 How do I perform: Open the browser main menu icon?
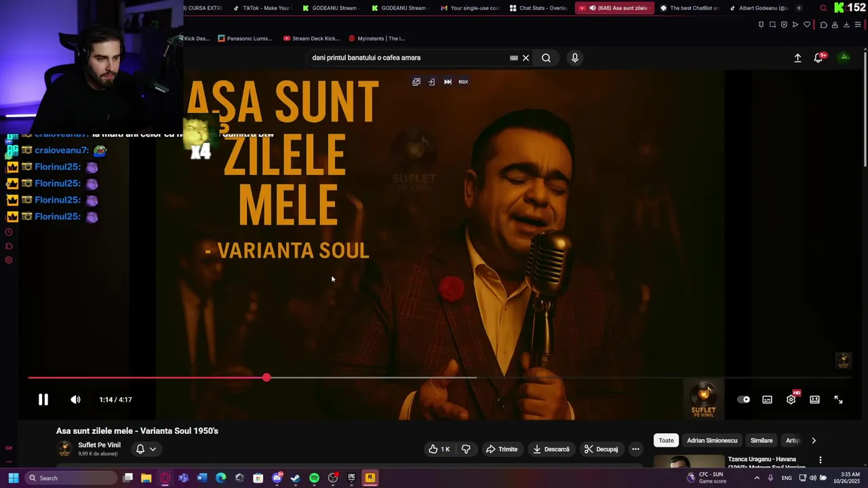tap(858, 25)
